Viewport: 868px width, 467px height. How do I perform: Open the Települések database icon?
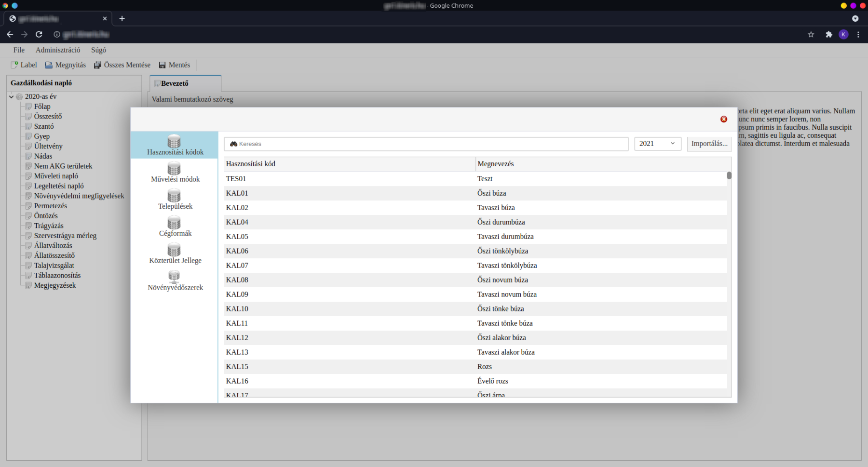click(174, 196)
